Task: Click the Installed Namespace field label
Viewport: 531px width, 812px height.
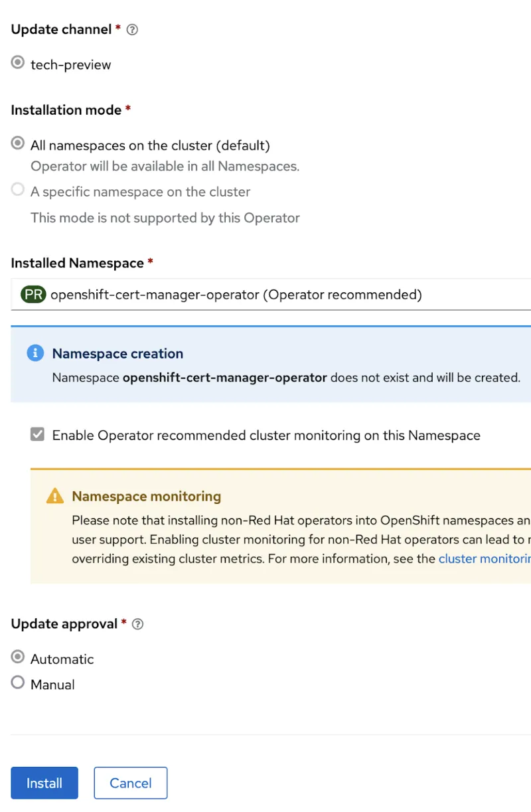Action: click(x=77, y=262)
